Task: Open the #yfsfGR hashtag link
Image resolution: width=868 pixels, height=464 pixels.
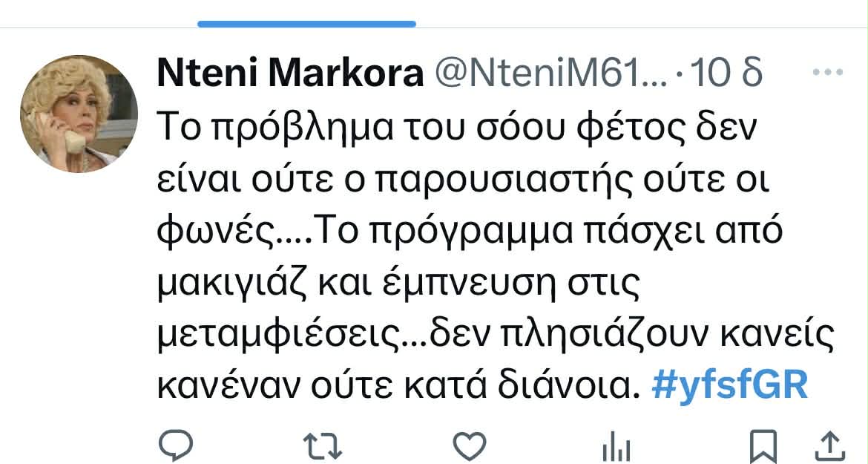Action: [x=730, y=386]
